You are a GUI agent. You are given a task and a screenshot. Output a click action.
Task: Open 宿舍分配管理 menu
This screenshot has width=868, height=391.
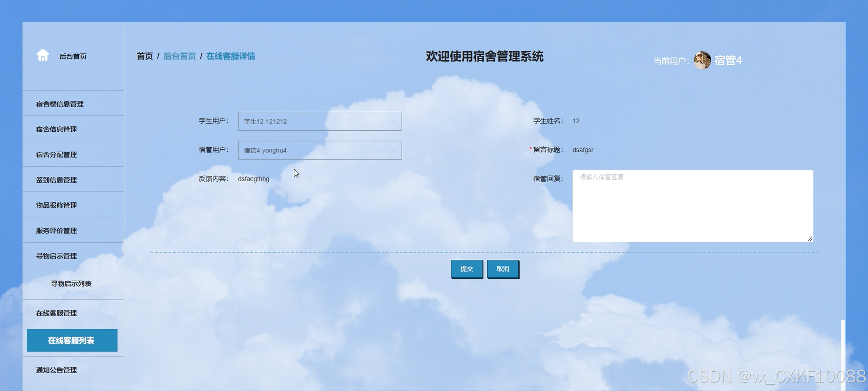(x=56, y=154)
